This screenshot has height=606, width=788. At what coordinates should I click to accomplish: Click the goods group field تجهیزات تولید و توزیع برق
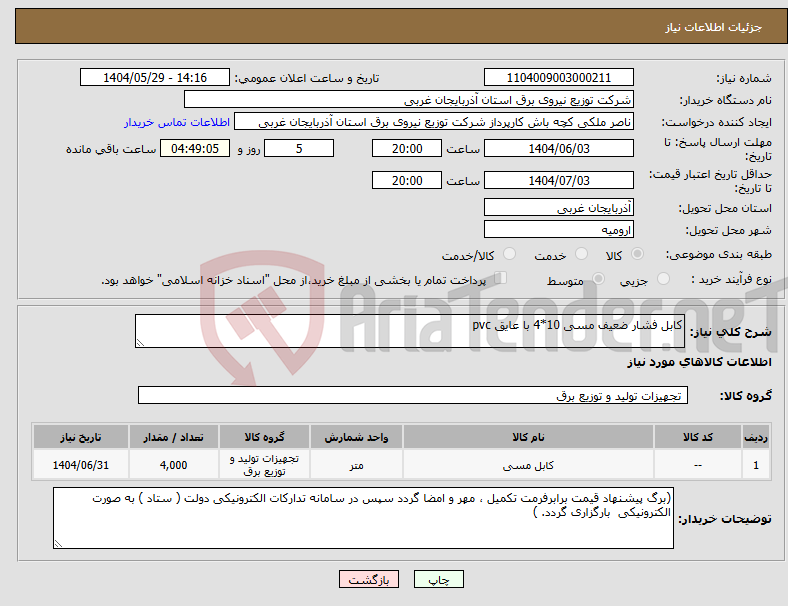click(413, 395)
